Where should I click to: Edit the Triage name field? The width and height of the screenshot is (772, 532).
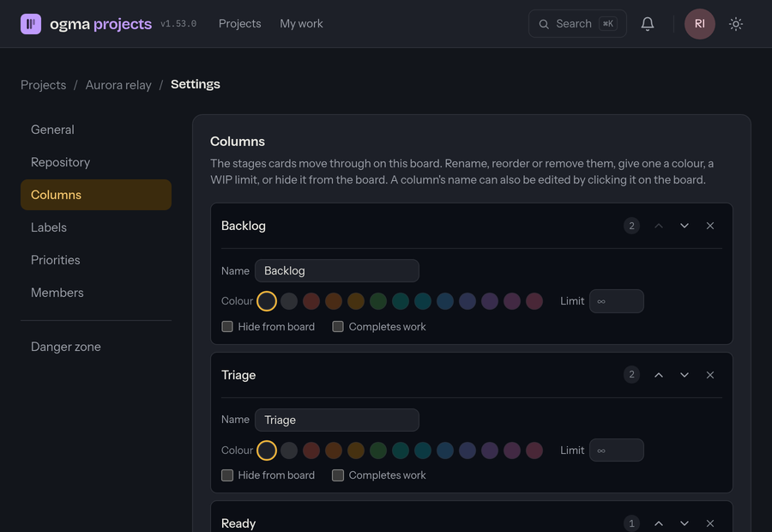337,420
